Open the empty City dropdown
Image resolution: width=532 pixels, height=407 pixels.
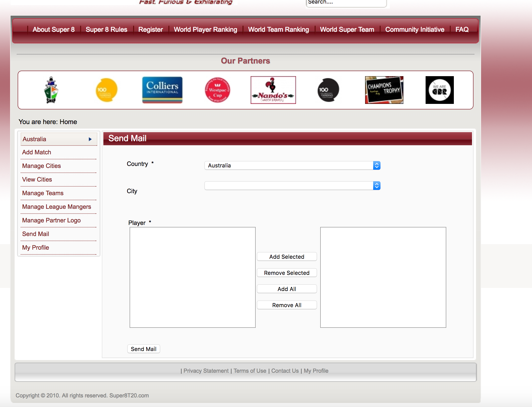(x=292, y=186)
